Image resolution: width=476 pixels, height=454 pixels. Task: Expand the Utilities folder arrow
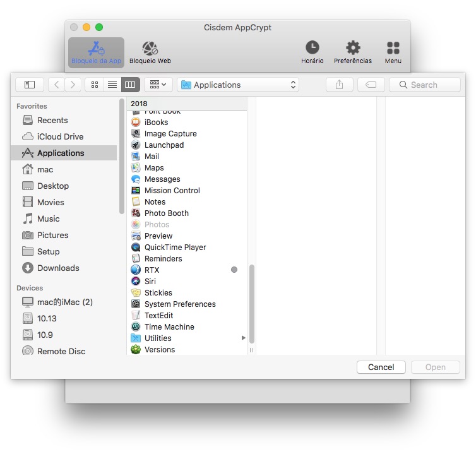pyautogui.click(x=244, y=338)
